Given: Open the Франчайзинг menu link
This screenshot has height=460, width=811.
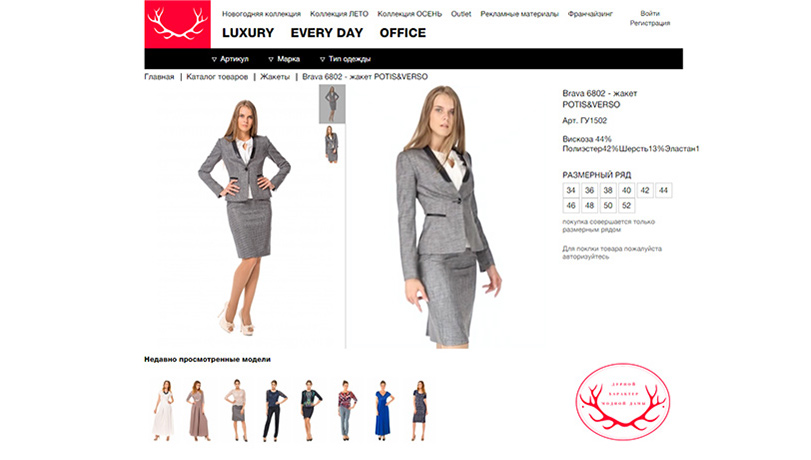Looking at the screenshot, I should click(590, 14).
